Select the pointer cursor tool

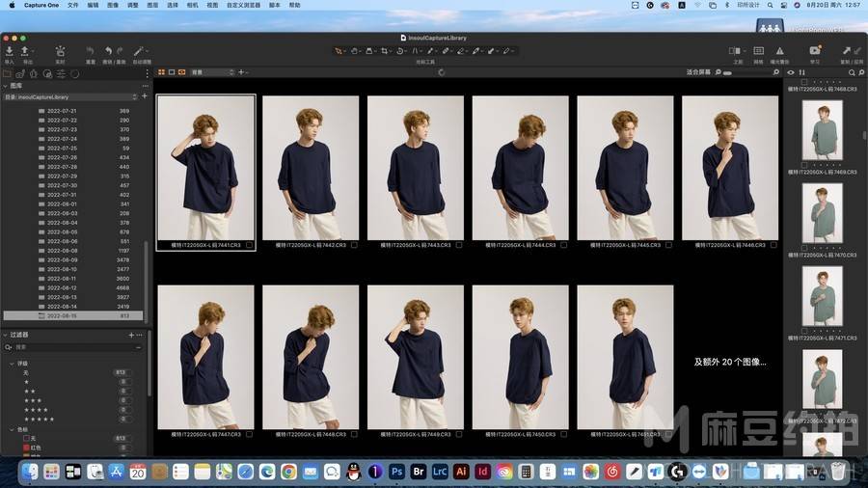339,51
